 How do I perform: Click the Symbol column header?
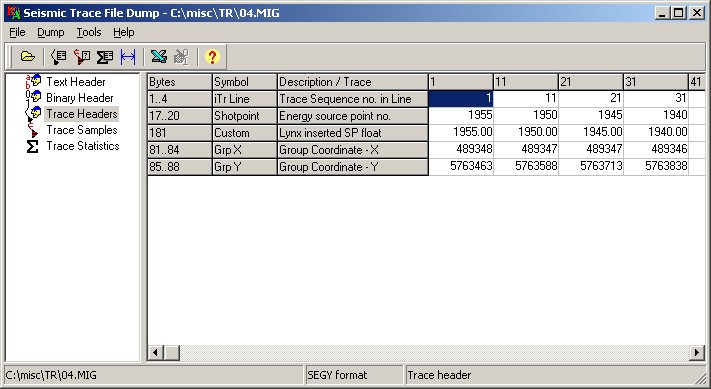click(245, 82)
